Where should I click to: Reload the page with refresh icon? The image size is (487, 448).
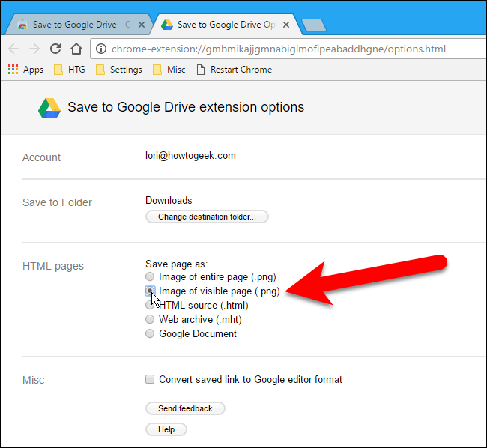tap(55, 49)
